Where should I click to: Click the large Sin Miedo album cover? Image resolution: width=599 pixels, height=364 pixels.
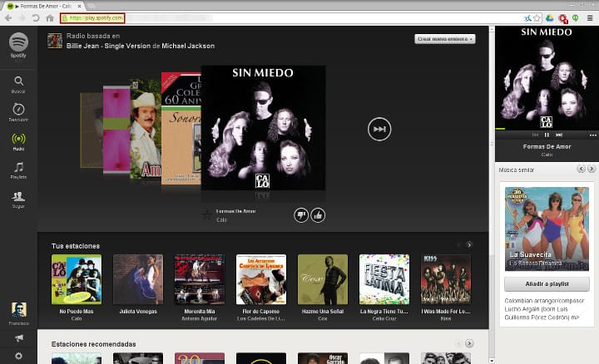263,128
